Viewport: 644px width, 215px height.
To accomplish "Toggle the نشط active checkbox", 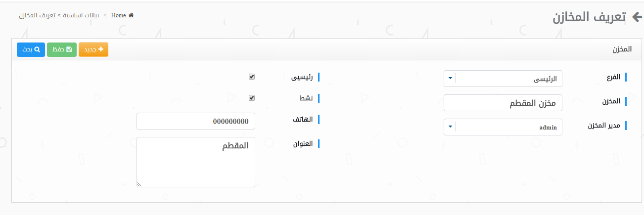I will point(252,98).
